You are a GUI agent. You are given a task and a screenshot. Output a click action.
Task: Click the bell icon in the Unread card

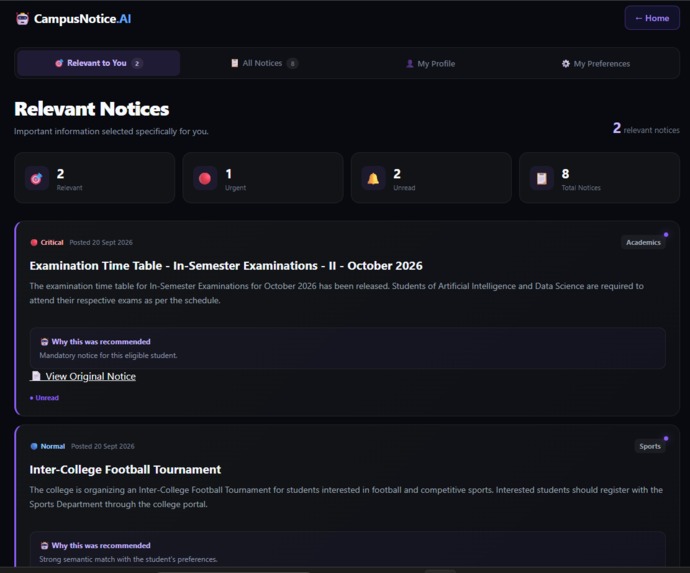373,178
